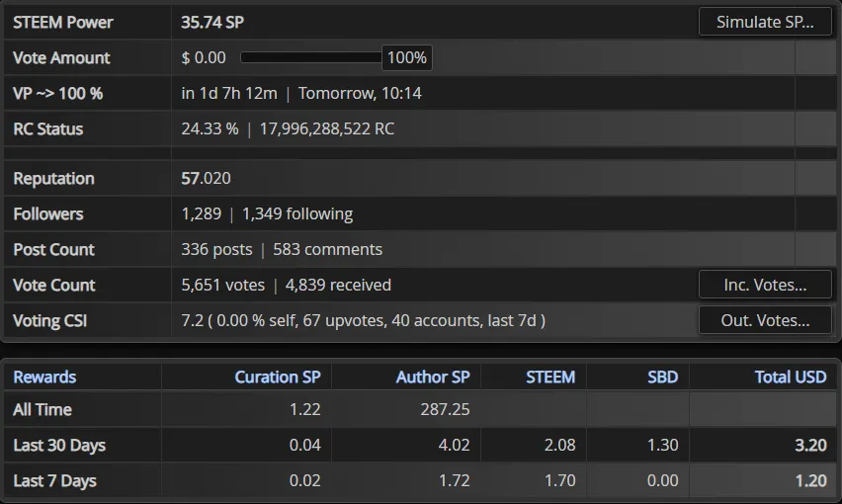Image resolution: width=842 pixels, height=504 pixels.
Task: Open the Simulate SP... dialog
Action: click(x=765, y=22)
